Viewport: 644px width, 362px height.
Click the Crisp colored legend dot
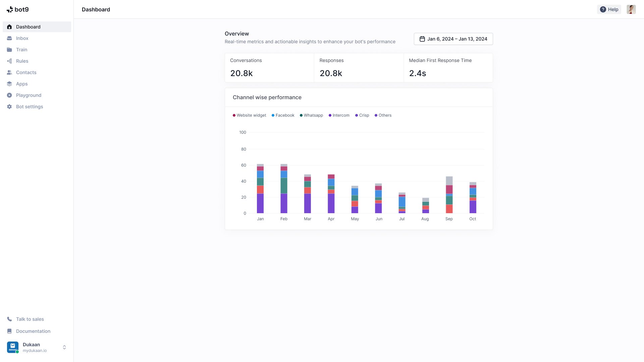coord(357,115)
